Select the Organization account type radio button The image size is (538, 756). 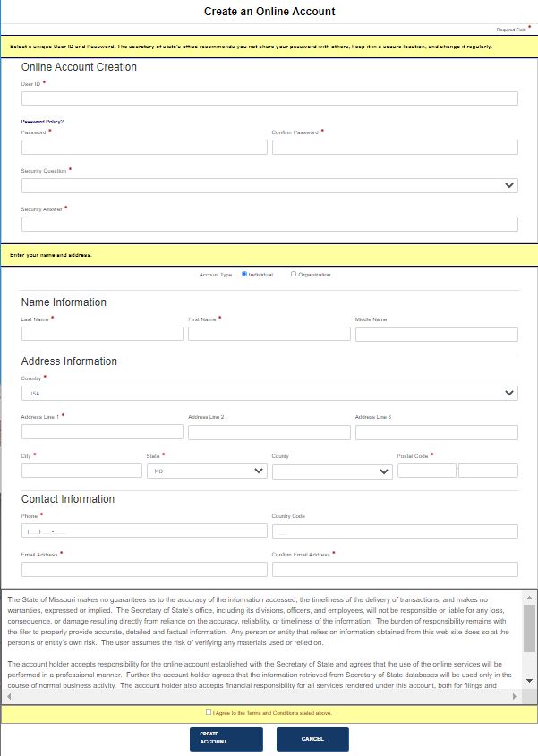click(293, 275)
